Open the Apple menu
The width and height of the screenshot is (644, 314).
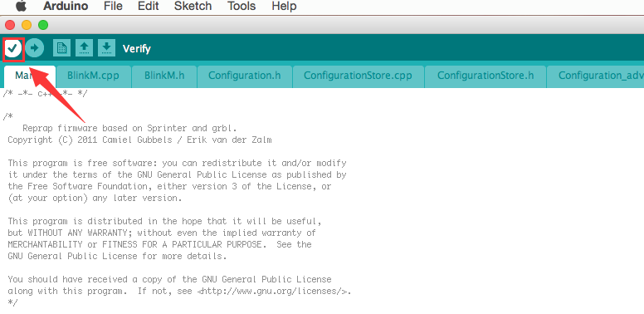click(x=21, y=6)
